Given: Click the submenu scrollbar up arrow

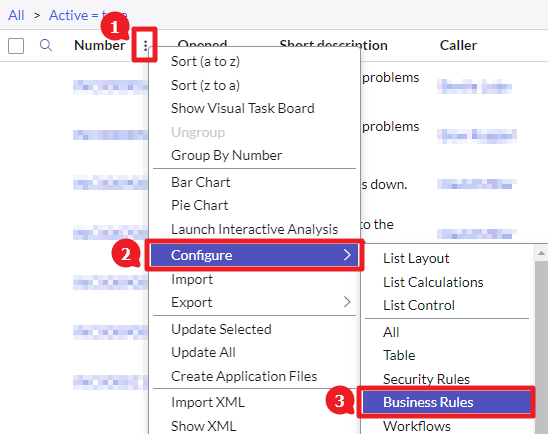Looking at the screenshot, I should point(541,253).
